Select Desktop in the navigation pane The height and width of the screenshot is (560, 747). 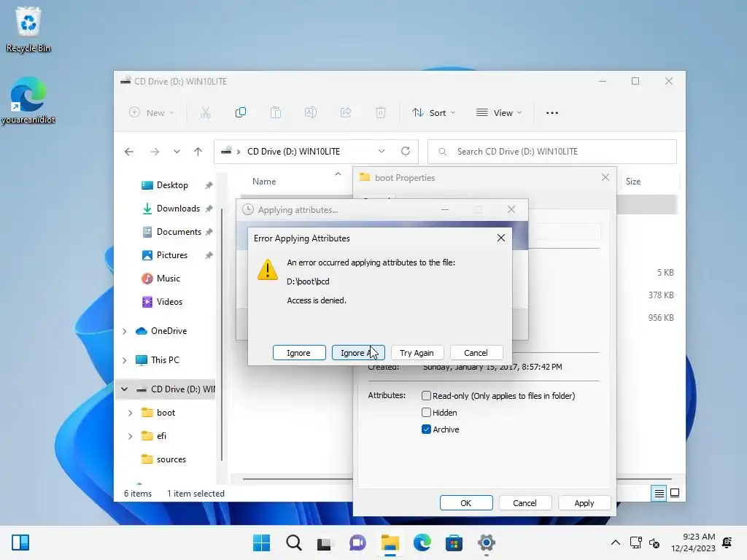[172, 185]
